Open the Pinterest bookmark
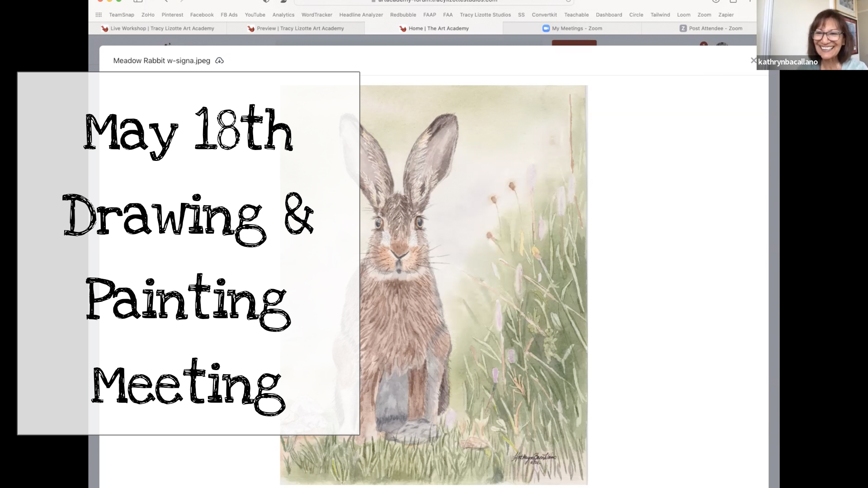868x488 pixels. click(172, 15)
